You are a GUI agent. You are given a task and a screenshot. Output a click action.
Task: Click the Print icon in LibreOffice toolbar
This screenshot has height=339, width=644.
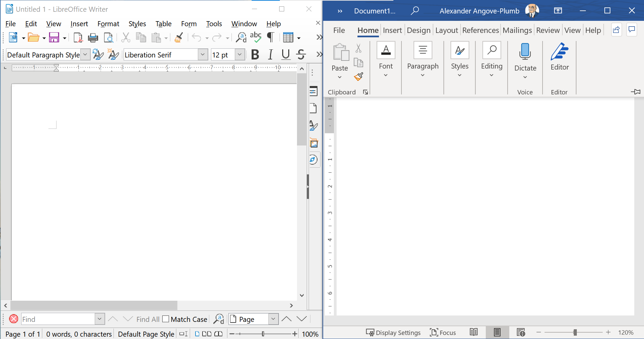[93, 38]
